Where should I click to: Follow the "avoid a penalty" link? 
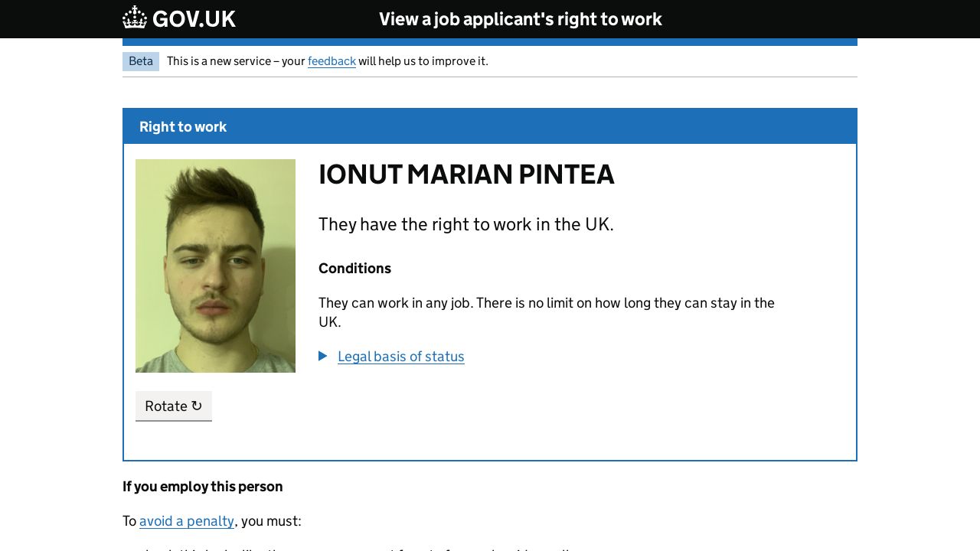pos(187,521)
